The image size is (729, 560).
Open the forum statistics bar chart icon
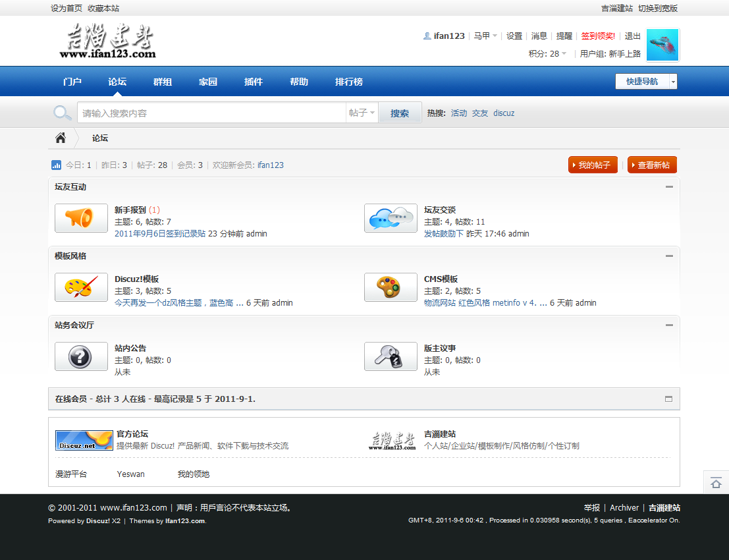(x=56, y=165)
